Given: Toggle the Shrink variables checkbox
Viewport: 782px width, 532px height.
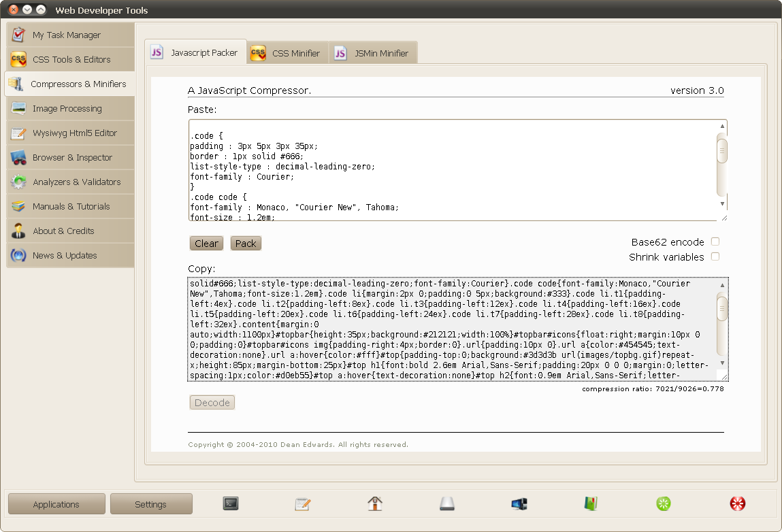Looking at the screenshot, I should click(x=715, y=256).
